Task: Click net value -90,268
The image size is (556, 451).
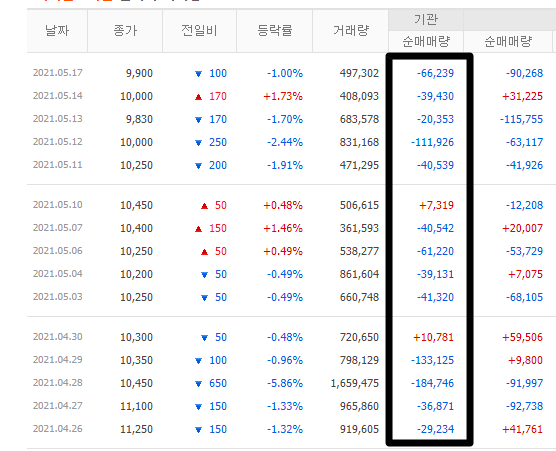Action: (x=524, y=73)
